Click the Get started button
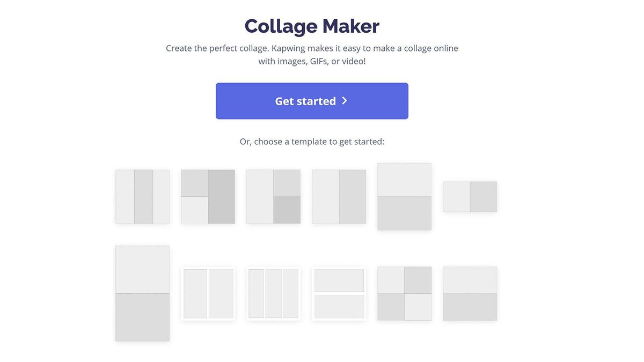Viewport: 644px width, 362px height. pyautogui.click(x=312, y=101)
